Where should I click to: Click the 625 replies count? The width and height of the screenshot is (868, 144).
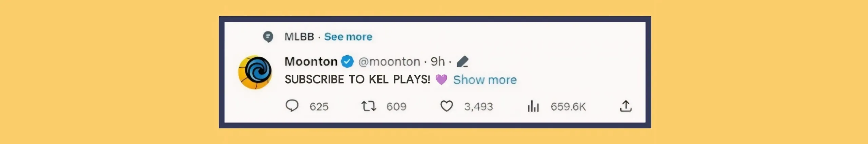tap(319, 107)
